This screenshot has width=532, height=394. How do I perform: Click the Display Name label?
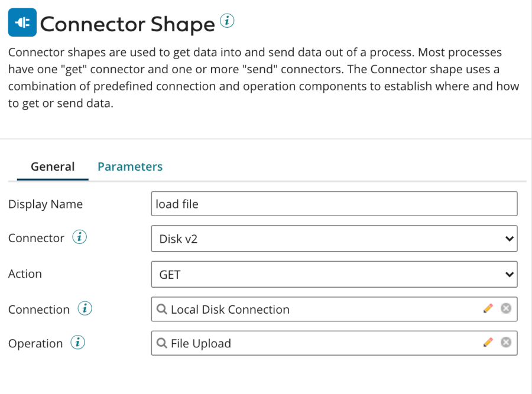[46, 204]
